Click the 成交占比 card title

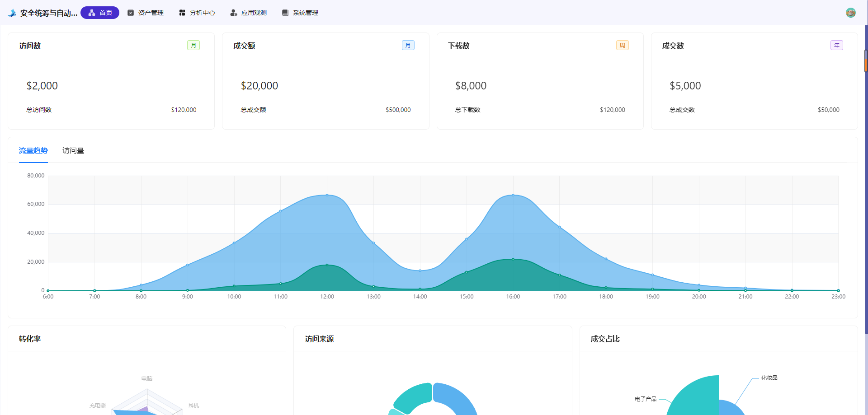[x=605, y=339]
